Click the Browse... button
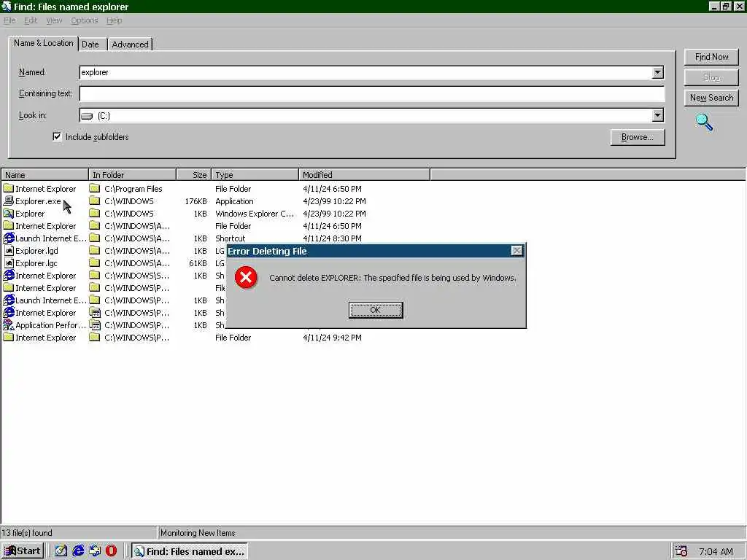 coord(637,137)
